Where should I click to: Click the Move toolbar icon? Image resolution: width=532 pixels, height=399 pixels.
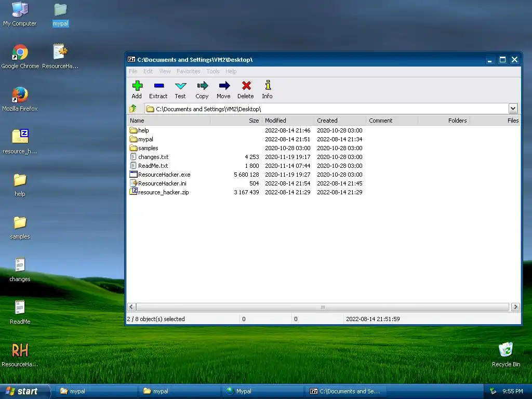[x=223, y=89]
